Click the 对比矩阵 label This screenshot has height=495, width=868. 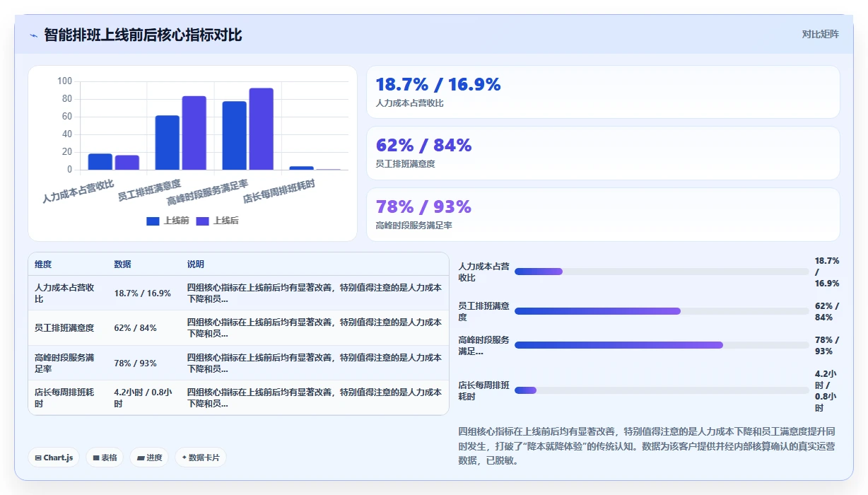click(821, 34)
